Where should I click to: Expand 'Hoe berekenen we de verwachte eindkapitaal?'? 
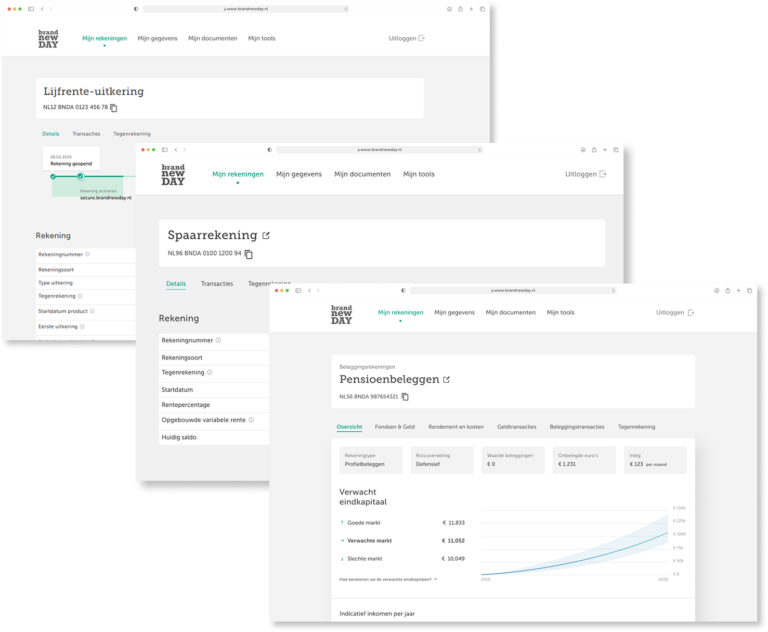pyautogui.click(x=389, y=579)
